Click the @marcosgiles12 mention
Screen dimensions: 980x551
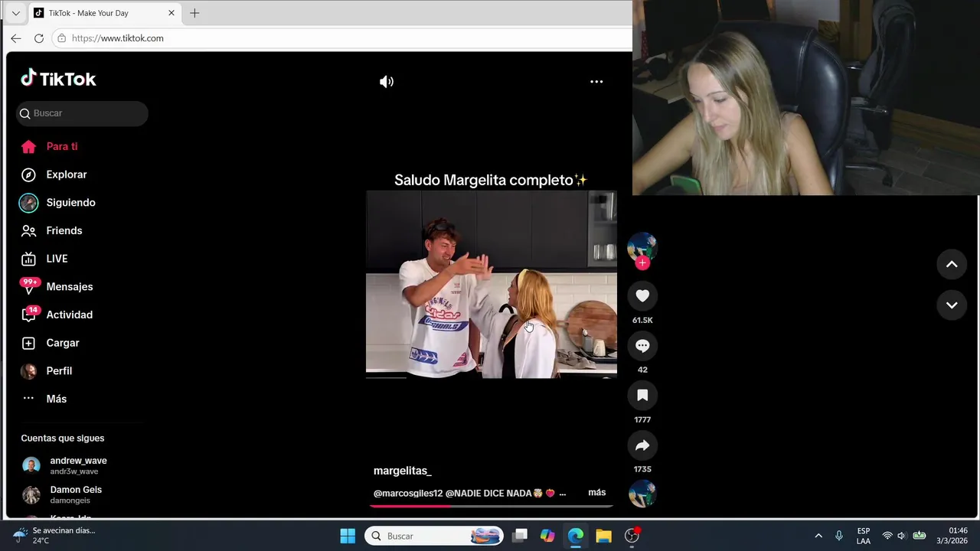point(408,493)
